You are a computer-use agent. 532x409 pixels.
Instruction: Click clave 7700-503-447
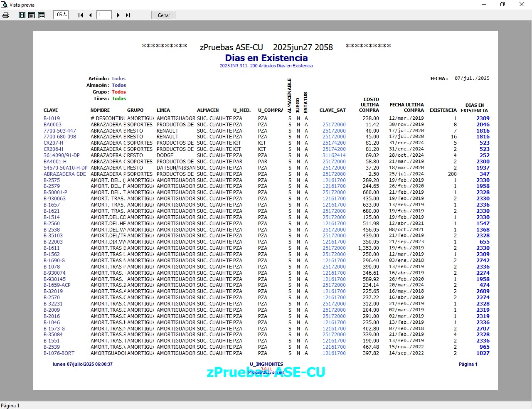60,131
